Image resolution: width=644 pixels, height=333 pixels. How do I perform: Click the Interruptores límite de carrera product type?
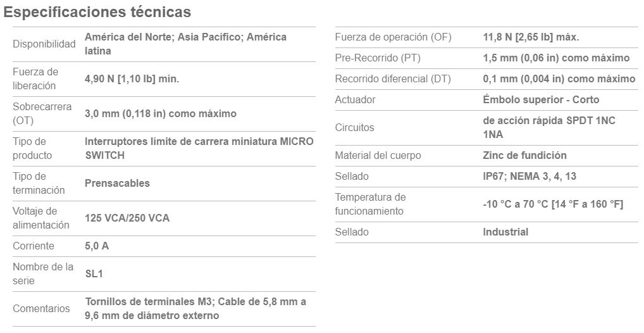point(199,148)
